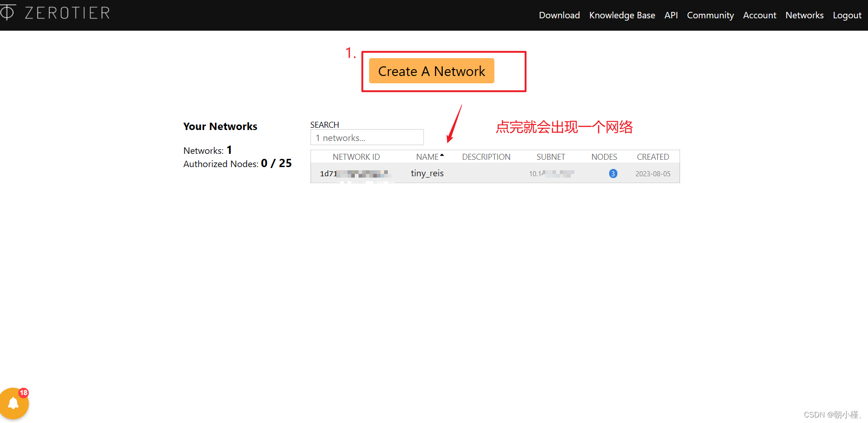868x423 pixels.
Task: Click the Create A Network button
Action: click(x=431, y=71)
